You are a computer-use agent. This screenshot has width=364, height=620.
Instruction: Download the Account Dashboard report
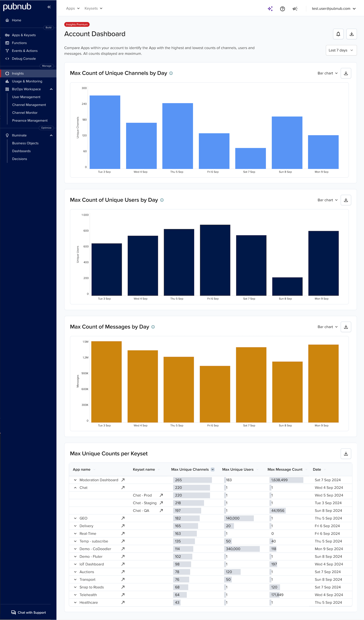point(351,34)
